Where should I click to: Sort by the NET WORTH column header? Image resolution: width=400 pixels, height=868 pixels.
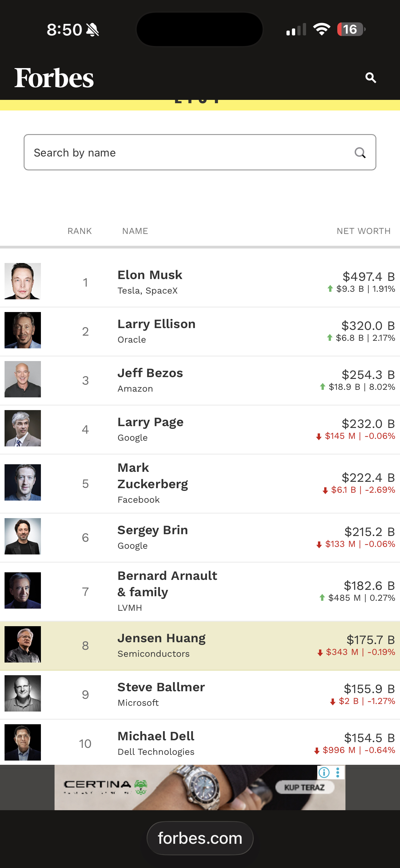tap(363, 231)
